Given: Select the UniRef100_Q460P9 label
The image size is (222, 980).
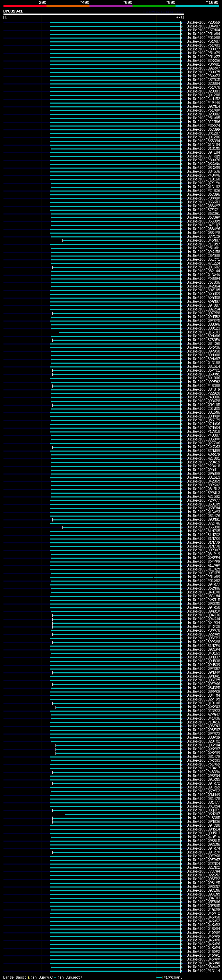Looking at the screenshot, I should coord(203,936).
